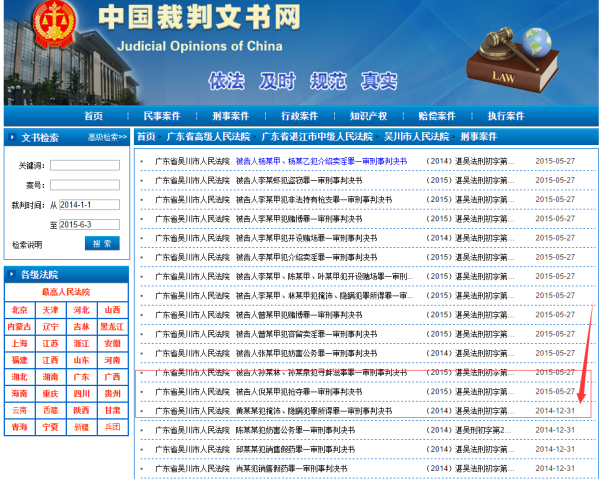Viewport: 600px width, 479px height.
Task: Open the 李某甲、陈某甲、叶某甲犯开设赌场罪 judgment
Action: click(x=324, y=277)
